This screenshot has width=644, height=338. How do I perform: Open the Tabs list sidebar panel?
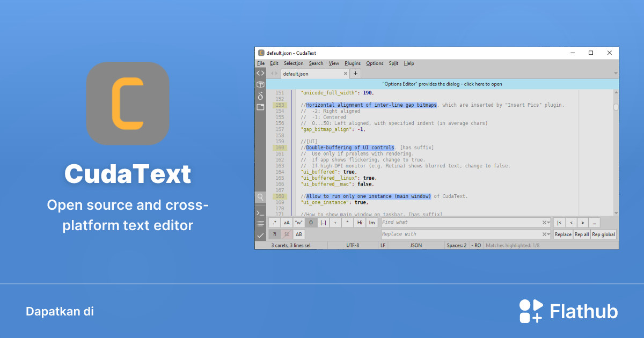(x=260, y=107)
